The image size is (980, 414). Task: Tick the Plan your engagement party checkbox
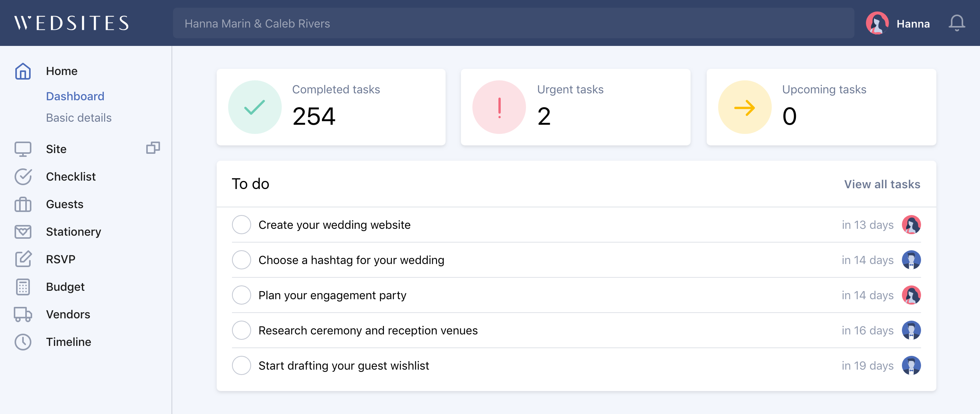242,295
